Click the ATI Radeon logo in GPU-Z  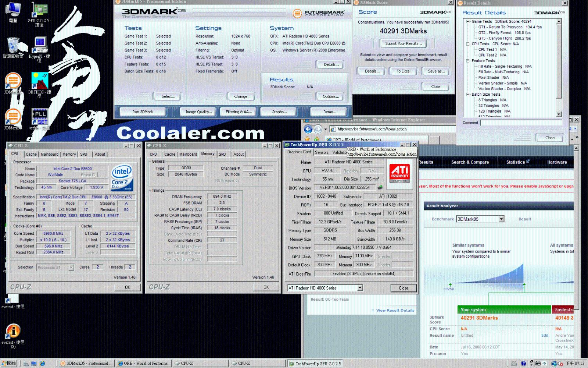pos(399,174)
